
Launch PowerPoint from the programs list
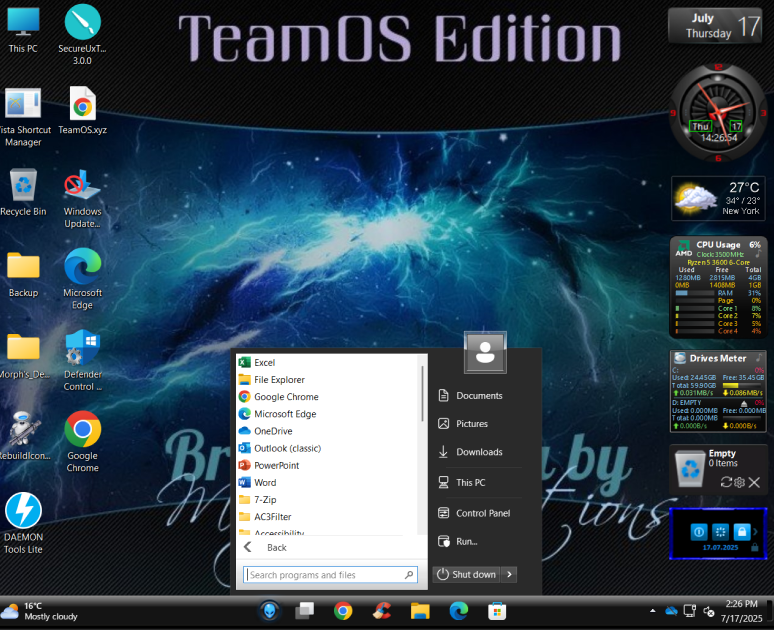tap(328, 466)
